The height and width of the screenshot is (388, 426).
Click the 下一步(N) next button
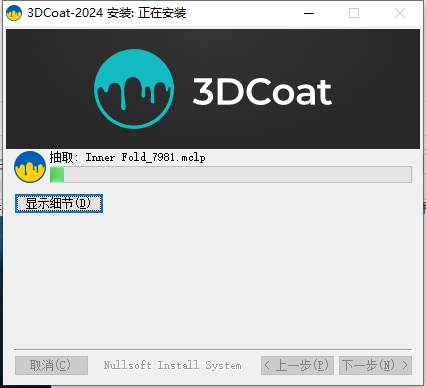click(375, 365)
